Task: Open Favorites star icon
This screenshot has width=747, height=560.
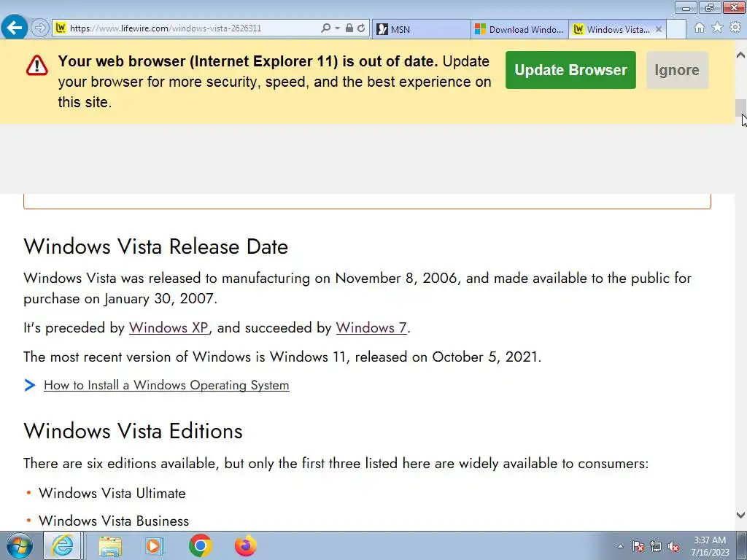Action: (718, 28)
